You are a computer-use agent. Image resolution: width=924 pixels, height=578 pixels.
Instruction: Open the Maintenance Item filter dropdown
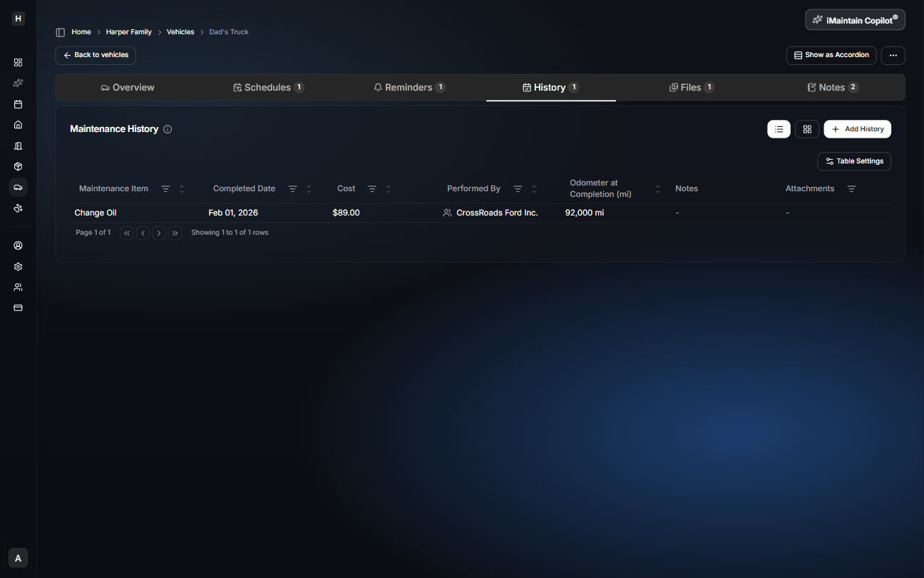(x=165, y=188)
